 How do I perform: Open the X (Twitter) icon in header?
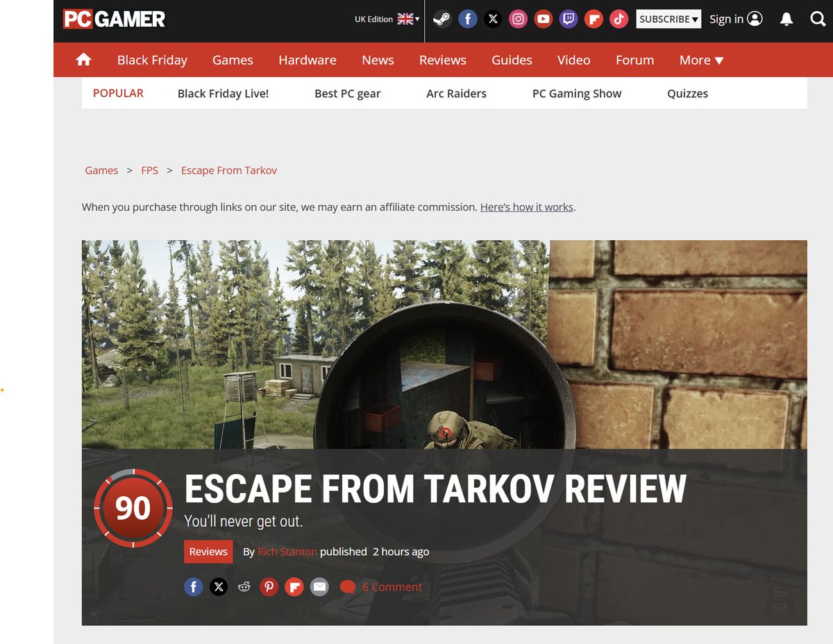tap(493, 19)
